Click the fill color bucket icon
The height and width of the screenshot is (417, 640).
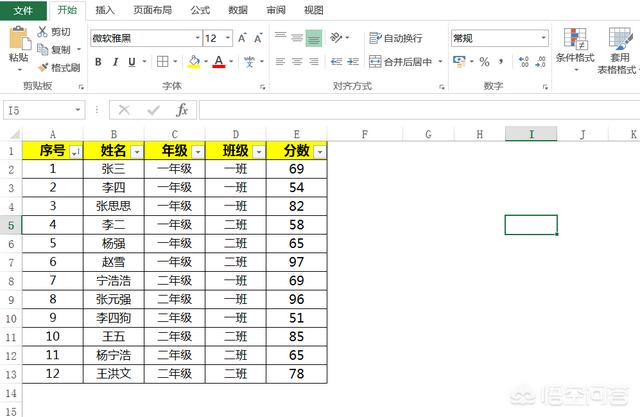[194, 62]
